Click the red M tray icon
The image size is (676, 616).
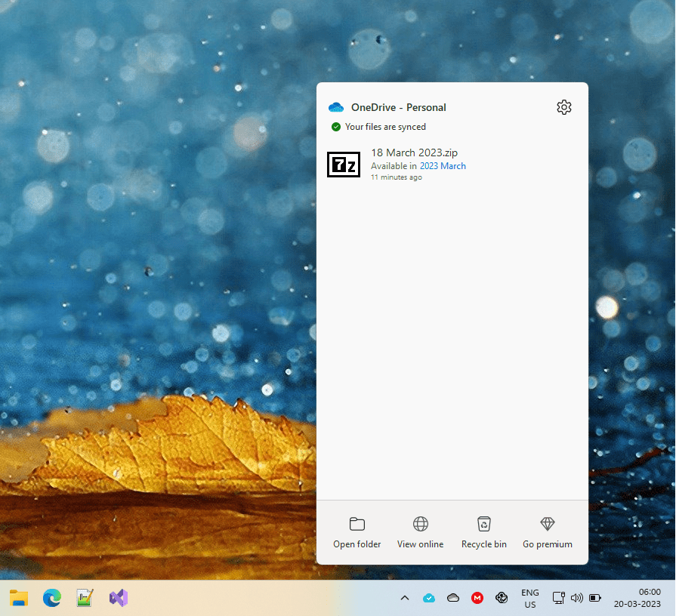point(477,598)
